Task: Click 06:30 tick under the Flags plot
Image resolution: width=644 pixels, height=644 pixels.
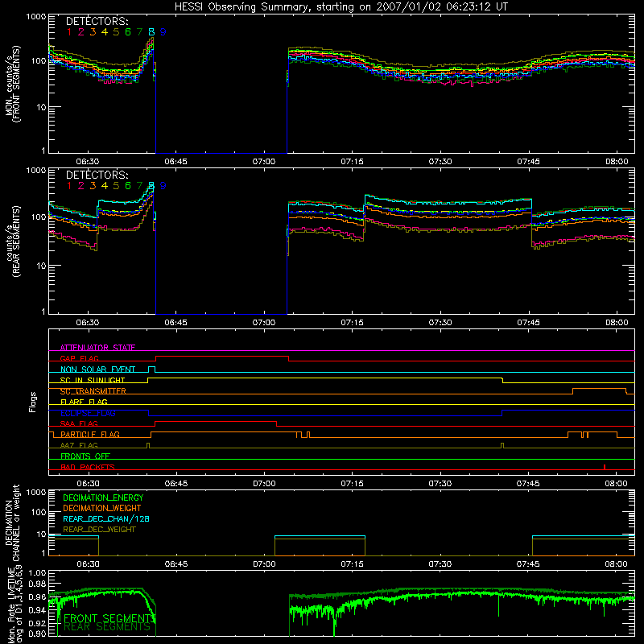Action: pos(88,484)
